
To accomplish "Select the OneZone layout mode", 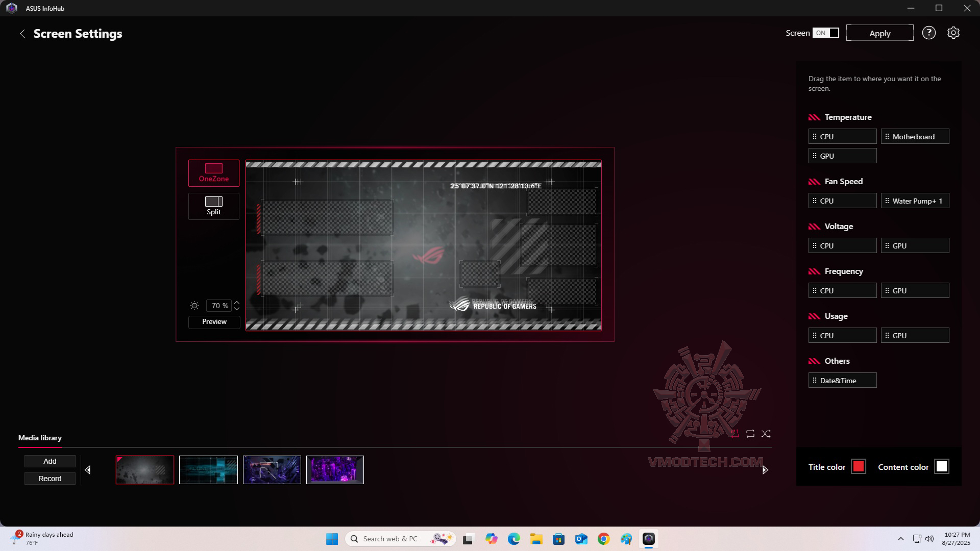I will (213, 173).
